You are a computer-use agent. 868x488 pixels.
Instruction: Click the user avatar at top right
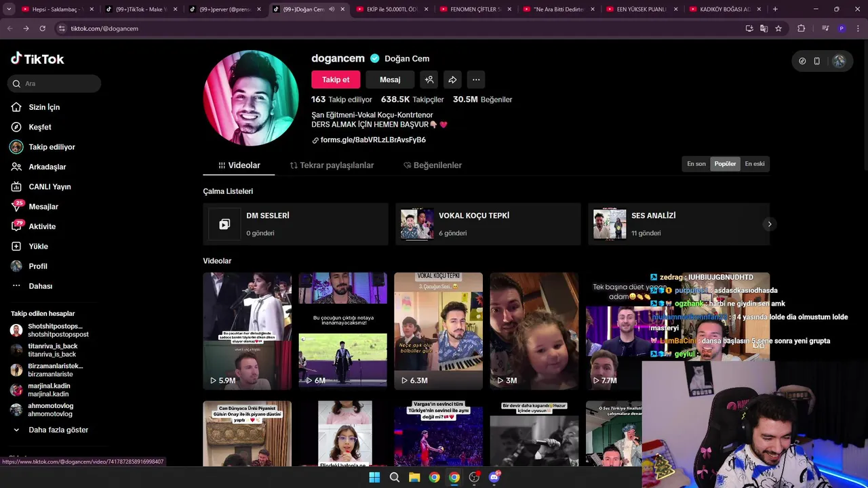(x=839, y=61)
